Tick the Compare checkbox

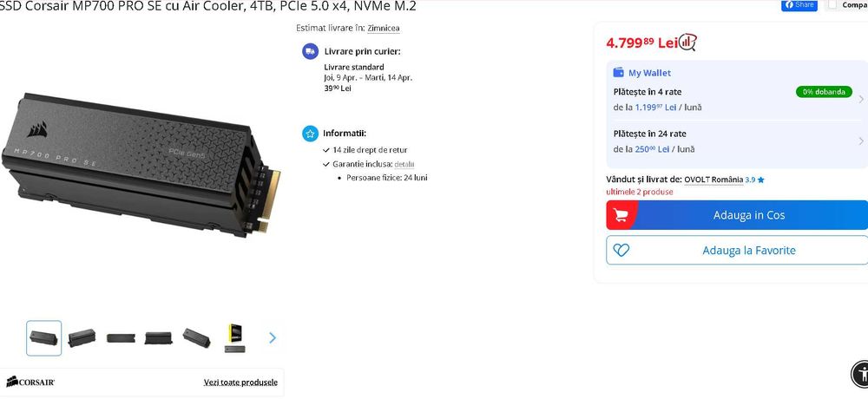832,4
